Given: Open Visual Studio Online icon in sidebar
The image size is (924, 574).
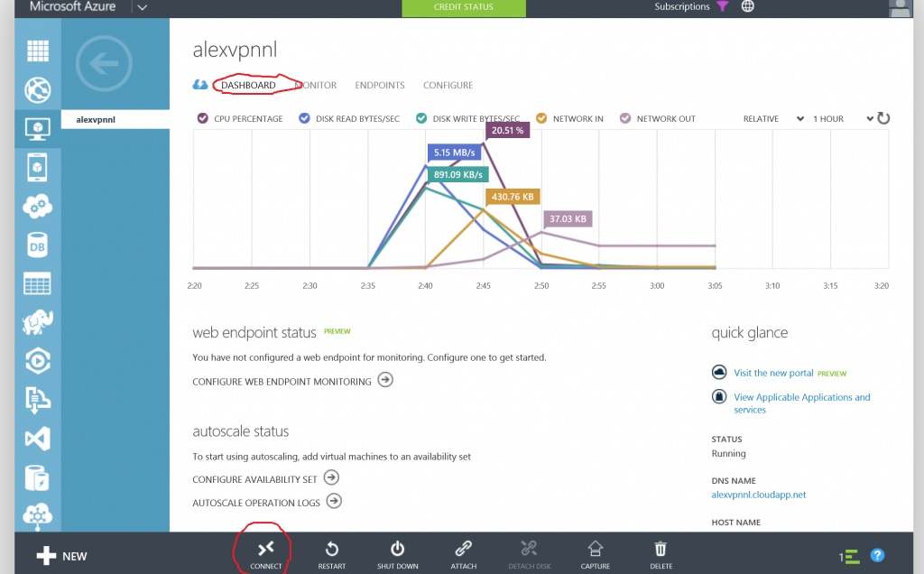Looking at the screenshot, I should click(x=38, y=439).
